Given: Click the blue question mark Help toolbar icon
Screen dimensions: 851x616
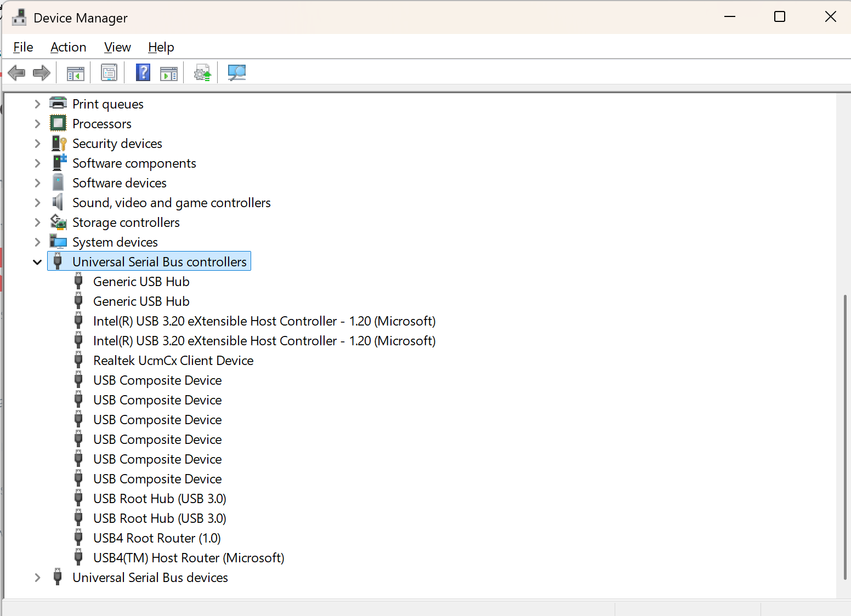Looking at the screenshot, I should pyautogui.click(x=143, y=72).
